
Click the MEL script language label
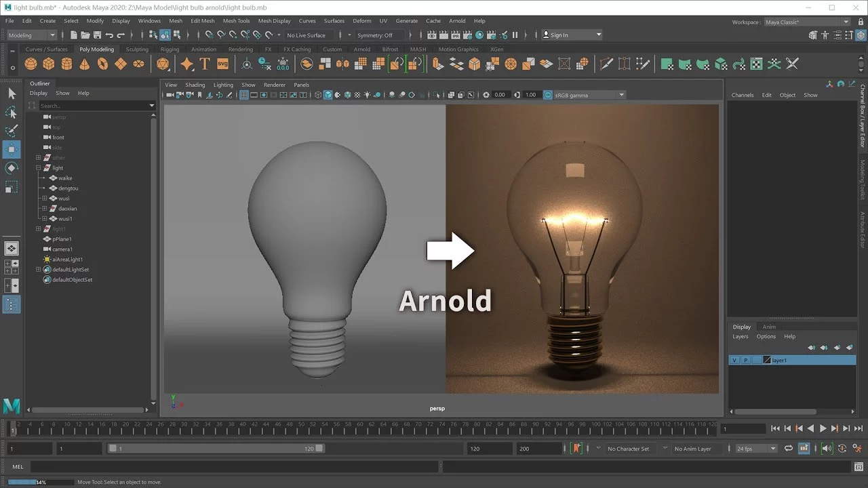click(x=18, y=466)
